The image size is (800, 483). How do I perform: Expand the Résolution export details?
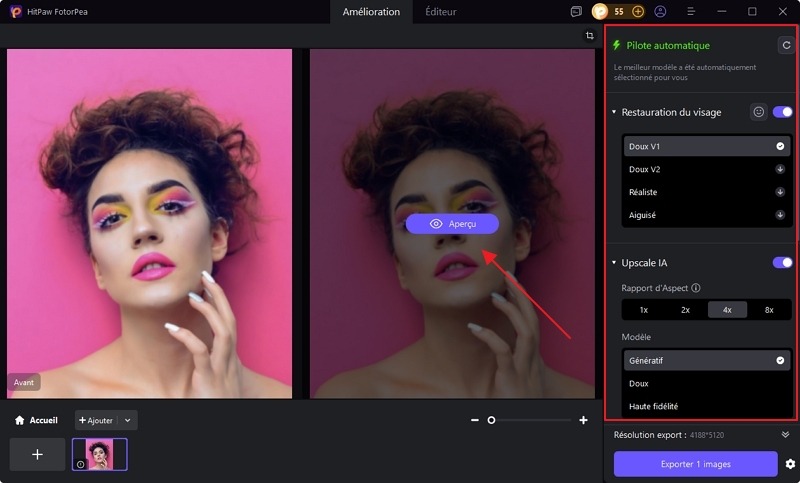pyautogui.click(x=786, y=435)
